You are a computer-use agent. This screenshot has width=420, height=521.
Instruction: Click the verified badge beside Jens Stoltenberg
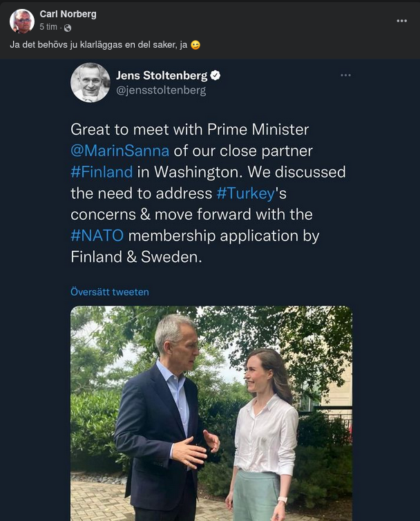pyautogui.click(x=216, y=75)
